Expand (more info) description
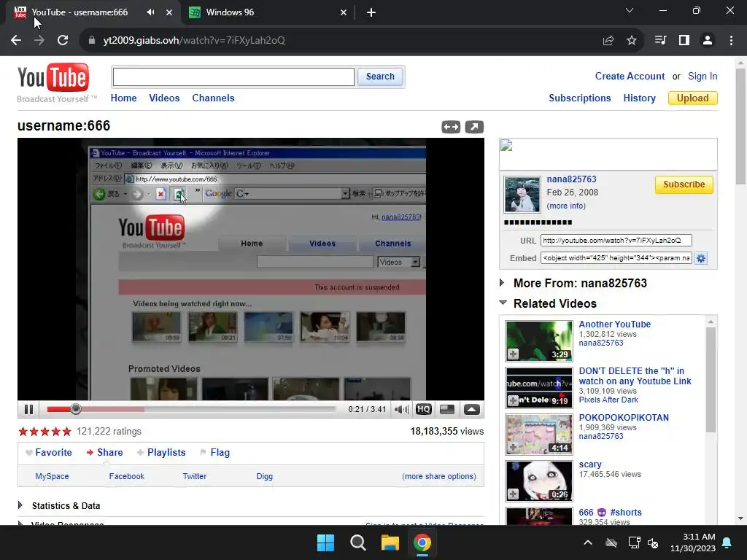Image resolution: width=747 pixels, height=560 pixels. 566,206
